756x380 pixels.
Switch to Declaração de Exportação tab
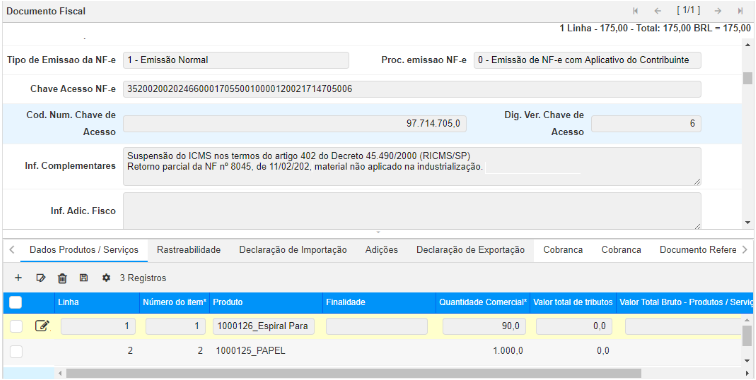point(471,250)
